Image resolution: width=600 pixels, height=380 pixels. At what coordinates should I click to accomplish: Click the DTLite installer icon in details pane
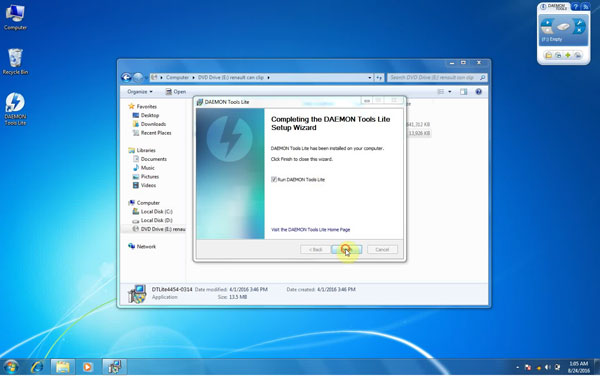[137, 294]
